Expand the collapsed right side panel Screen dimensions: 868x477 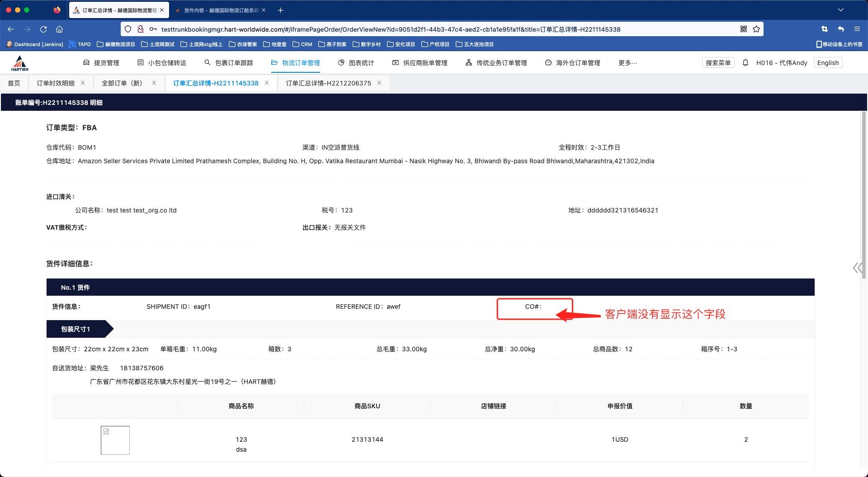point(857,268)
